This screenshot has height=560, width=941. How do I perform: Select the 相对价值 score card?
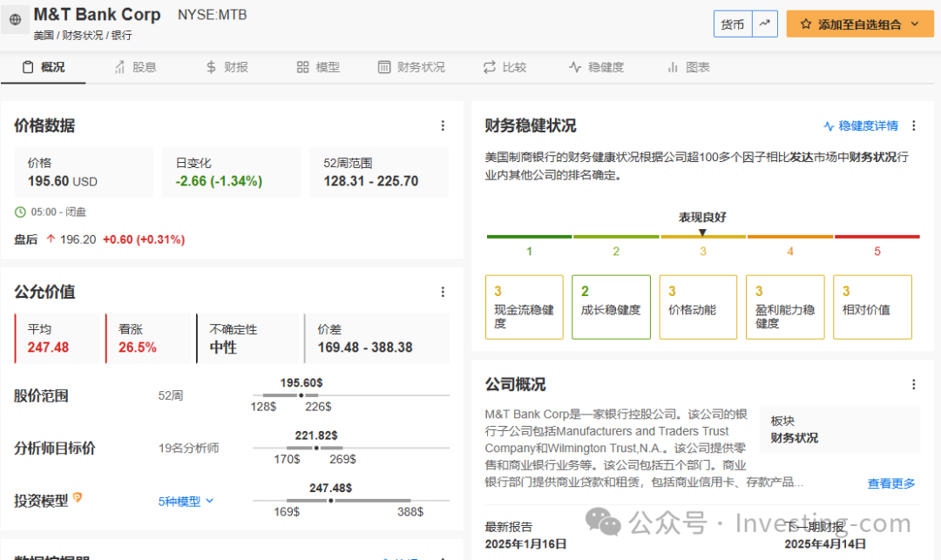tap(872, 307)
